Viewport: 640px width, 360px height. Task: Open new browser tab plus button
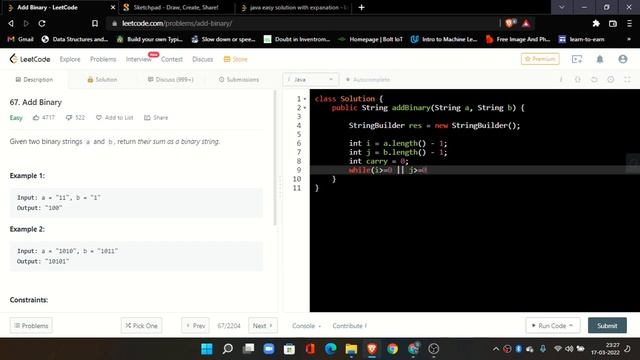(x=361, y=7)
